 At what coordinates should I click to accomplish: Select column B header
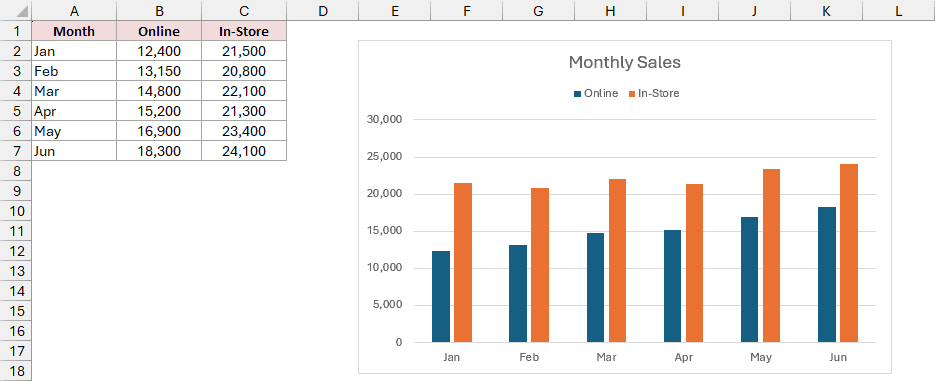pyautogui.click(x=159, y=10)
